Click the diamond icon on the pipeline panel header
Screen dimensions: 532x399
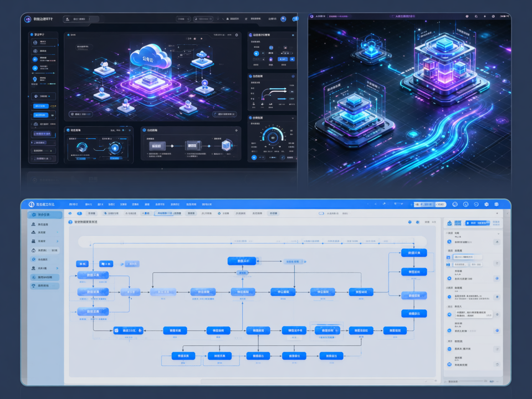pos(236,130)
